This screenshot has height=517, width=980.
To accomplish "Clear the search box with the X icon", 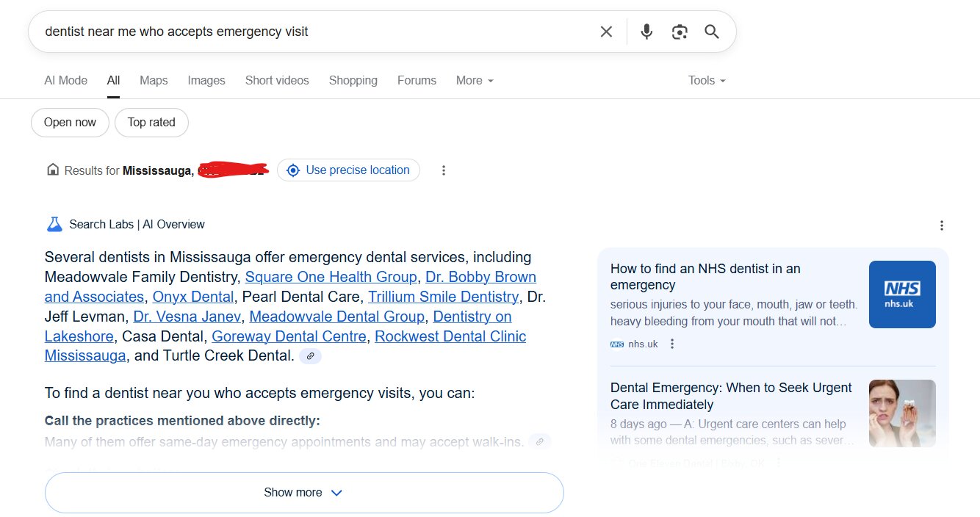I will pos(606,32).
